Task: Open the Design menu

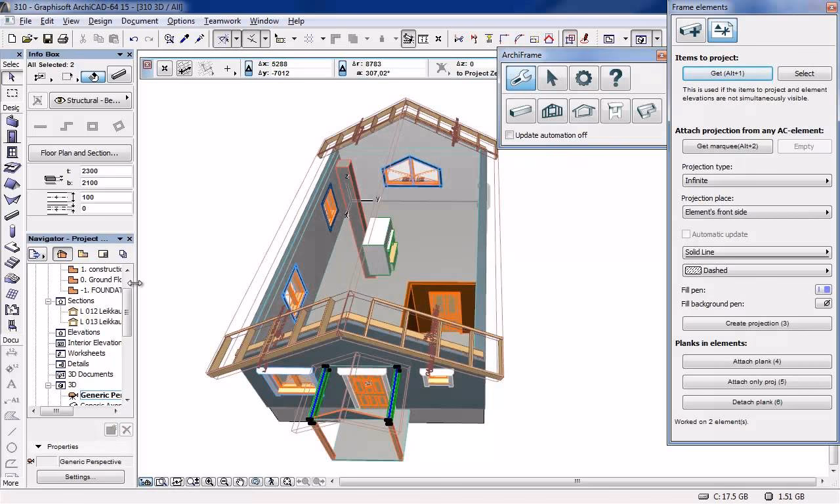Action: (x=100, y=21)
